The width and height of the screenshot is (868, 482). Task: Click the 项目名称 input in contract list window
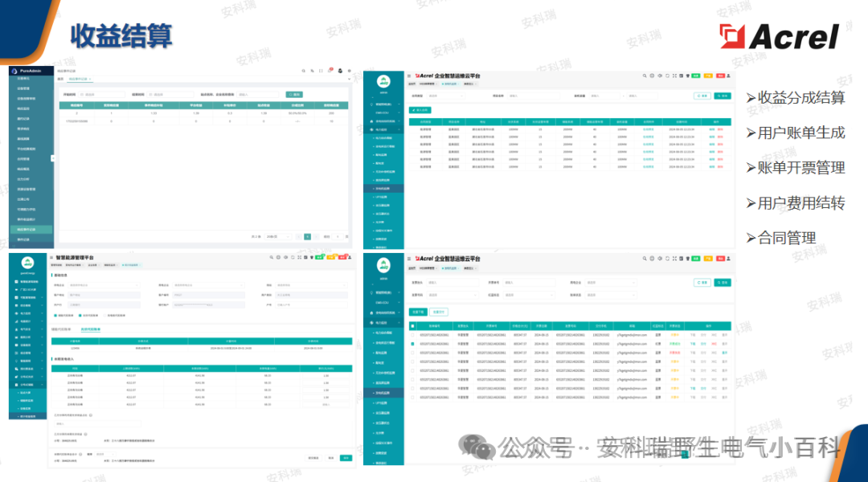point(533,96)
